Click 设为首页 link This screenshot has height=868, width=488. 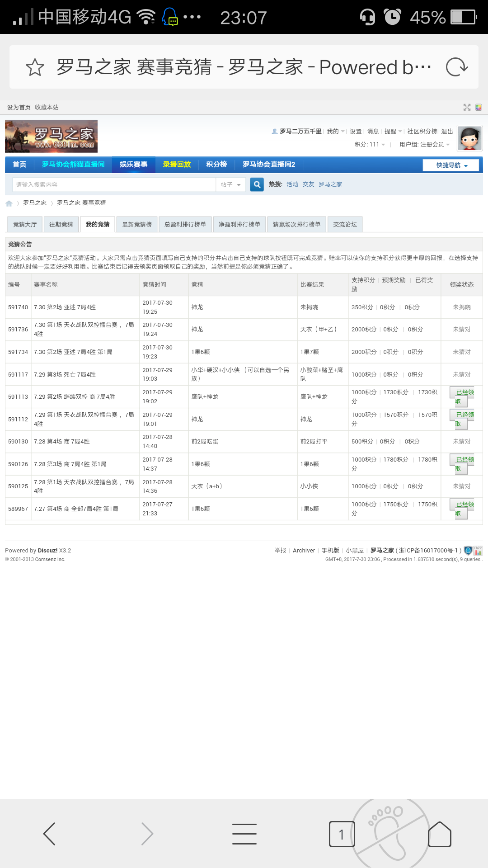point(19,108)
